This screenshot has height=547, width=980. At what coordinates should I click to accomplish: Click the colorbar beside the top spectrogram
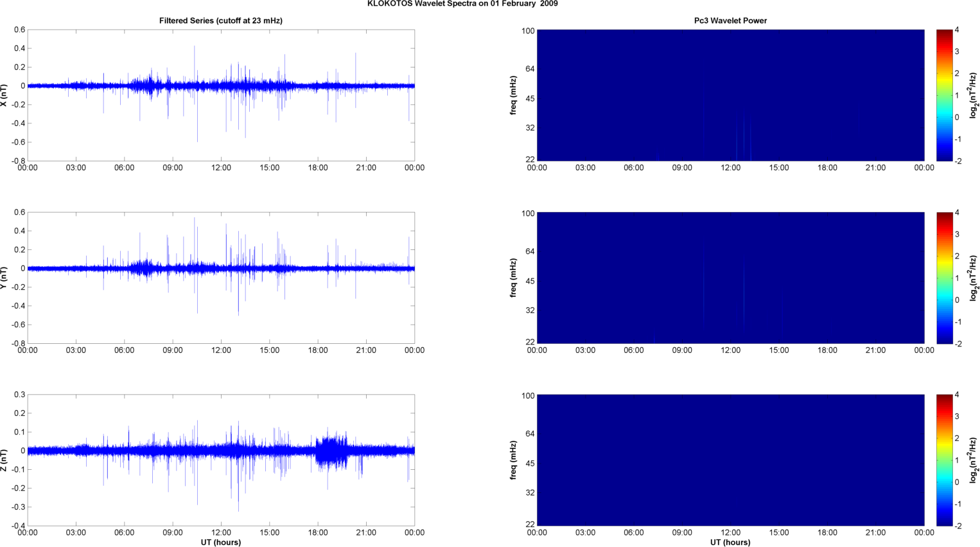click(x=944, y=95)
